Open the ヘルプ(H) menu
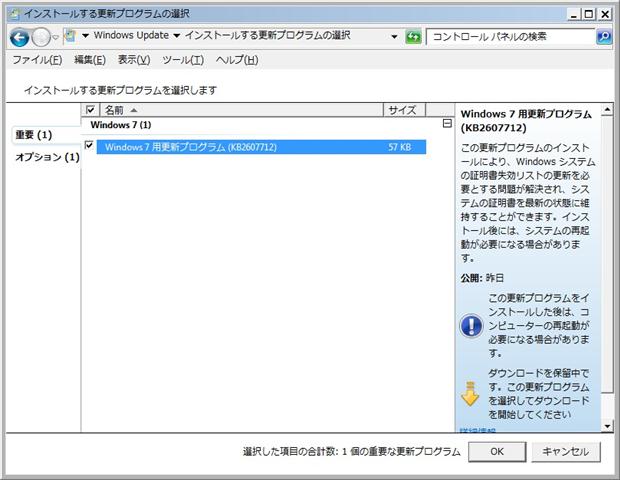Image resolution: width=620 pixels, height=480 pixels. pyautogui.click(x=237, y=60)
